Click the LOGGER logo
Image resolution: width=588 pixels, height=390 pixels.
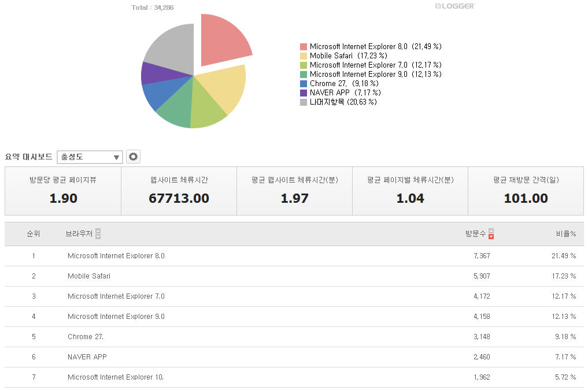(x=454, y=6)
